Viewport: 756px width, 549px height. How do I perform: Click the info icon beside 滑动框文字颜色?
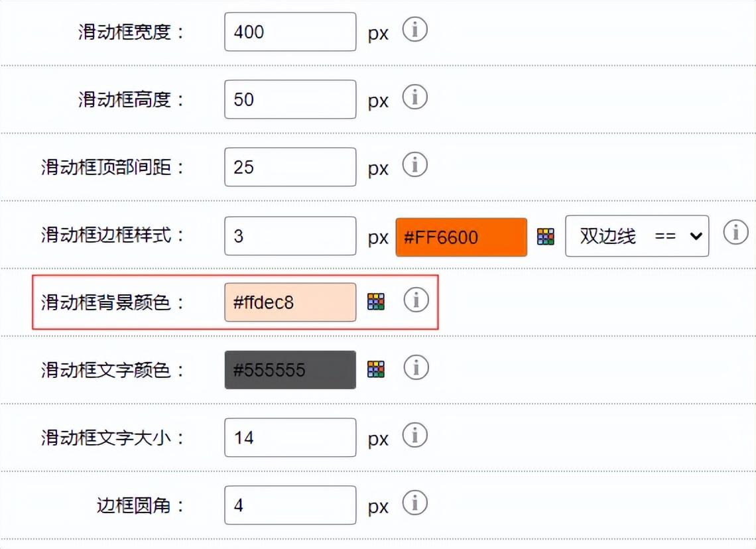tap(416, 367)
